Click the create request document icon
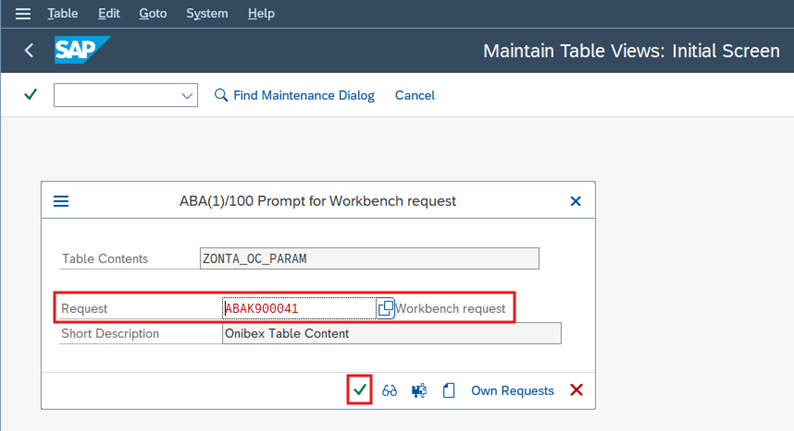The height and width of the screenshot is (431, 794). coord(449,390)
